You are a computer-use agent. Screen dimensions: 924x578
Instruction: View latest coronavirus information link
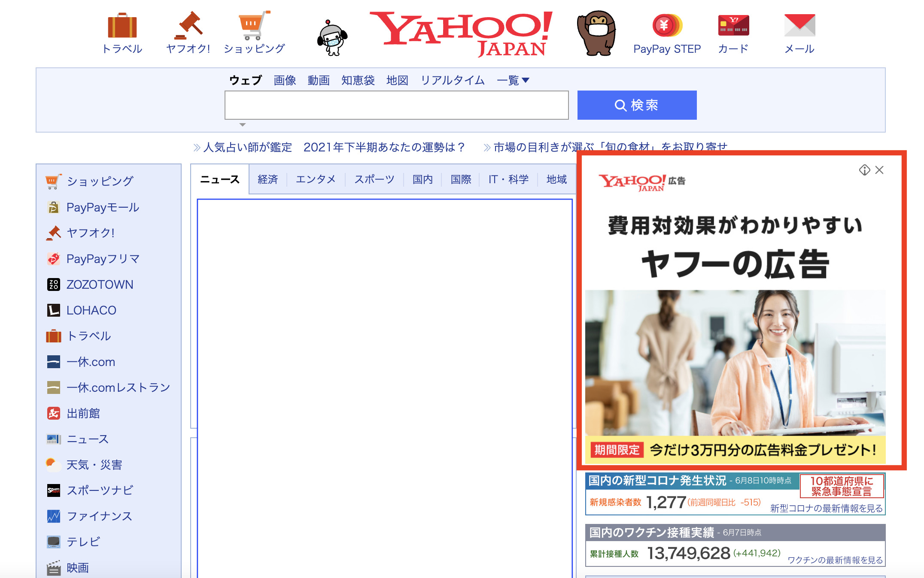(x=826, y=508)
